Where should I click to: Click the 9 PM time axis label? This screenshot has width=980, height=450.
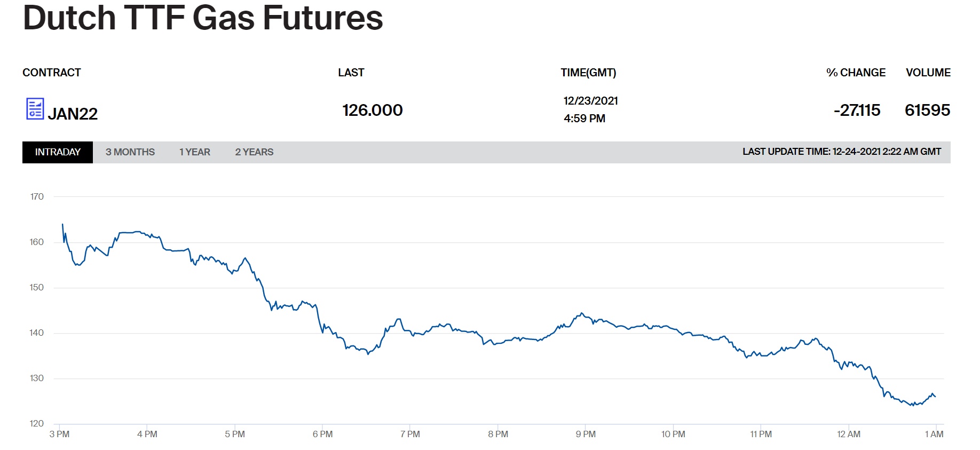586,434
